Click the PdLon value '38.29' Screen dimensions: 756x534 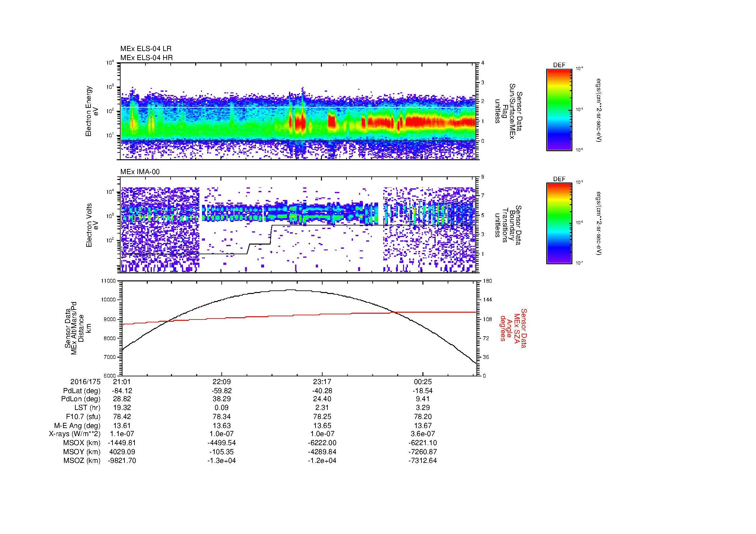point(222,399)
